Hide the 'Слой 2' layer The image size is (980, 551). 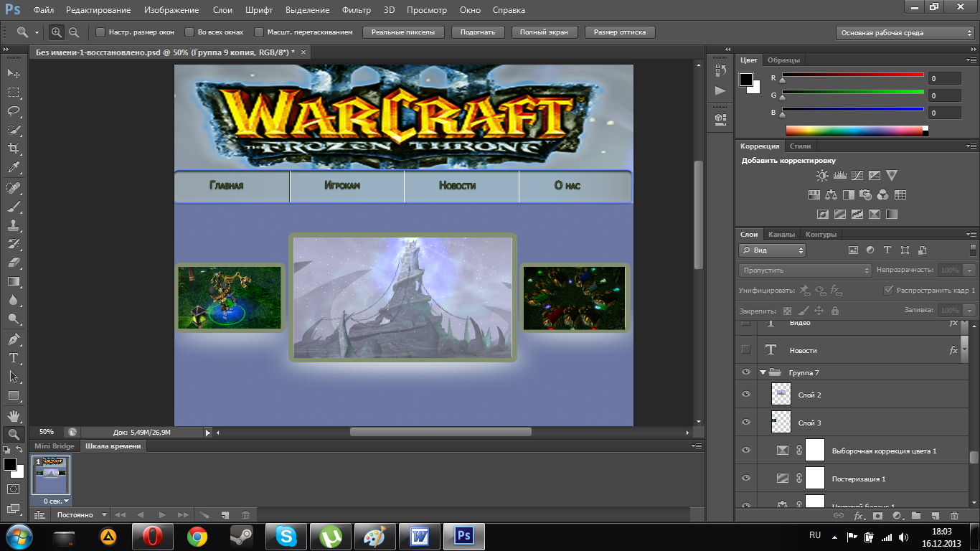coord(746,395)
